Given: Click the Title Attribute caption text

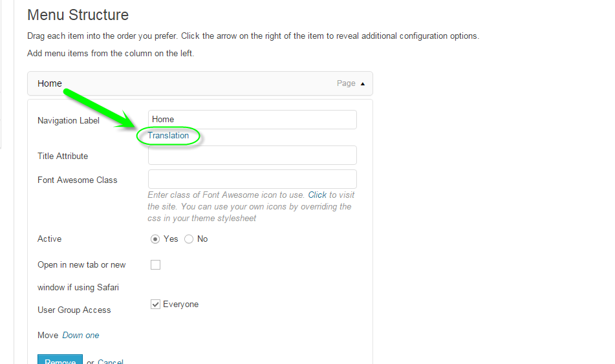Looking at the screenshot, I should tap(63, 156).
